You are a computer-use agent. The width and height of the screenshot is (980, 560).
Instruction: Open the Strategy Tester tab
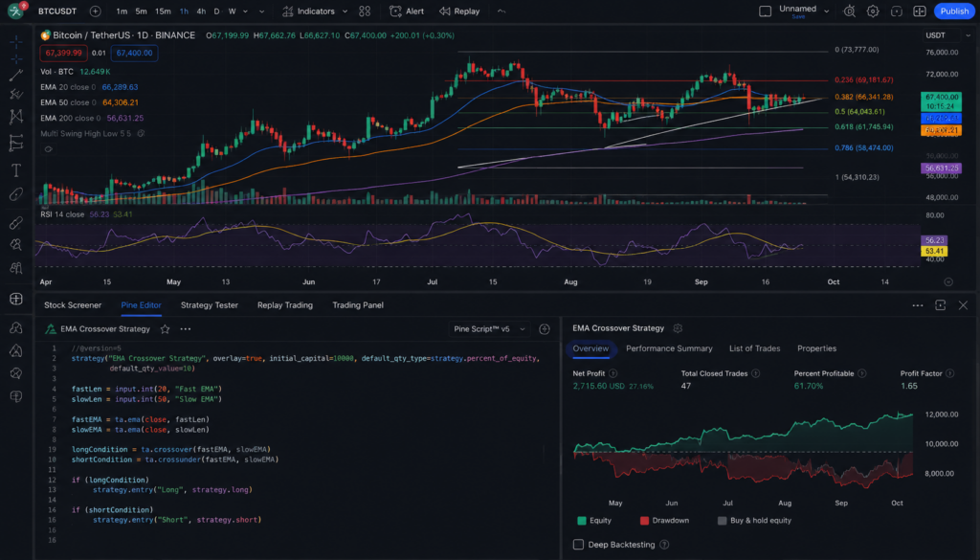[210, 305]
